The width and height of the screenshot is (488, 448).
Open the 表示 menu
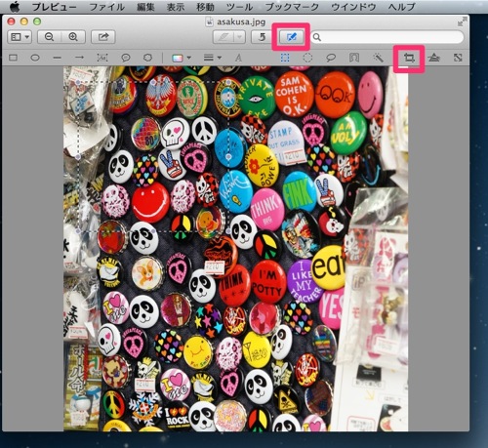coord(176,7)
